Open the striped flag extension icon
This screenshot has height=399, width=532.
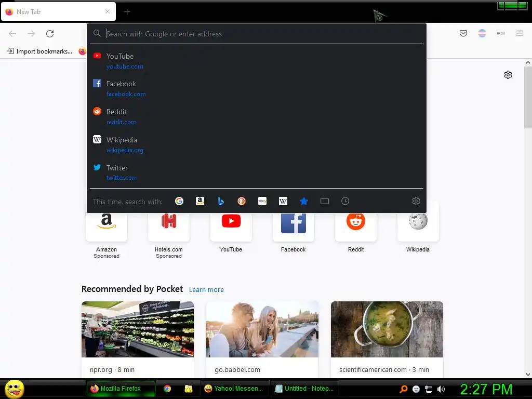click(x=482, y=33)
